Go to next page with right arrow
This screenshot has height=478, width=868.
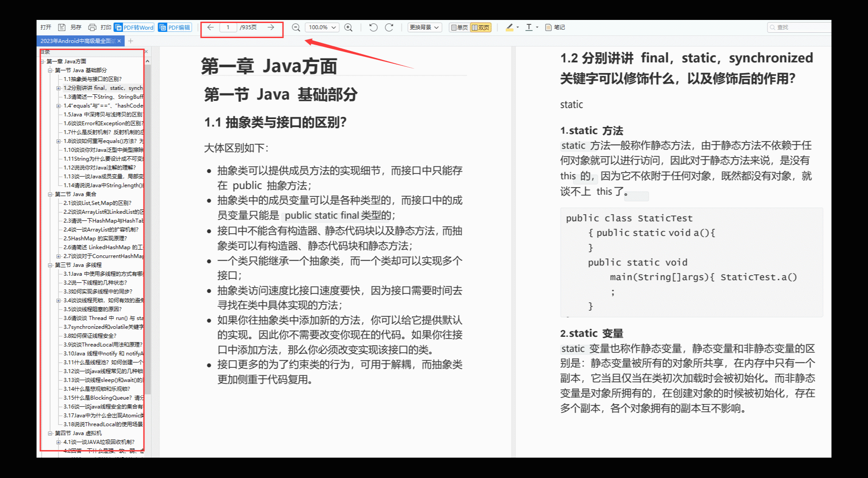(271, 27)
